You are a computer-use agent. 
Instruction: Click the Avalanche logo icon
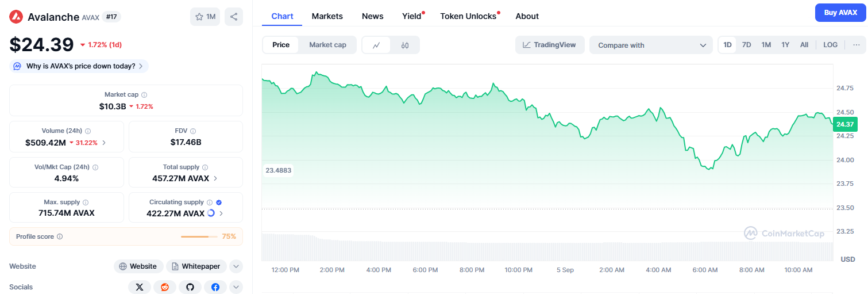pos(16,17)
